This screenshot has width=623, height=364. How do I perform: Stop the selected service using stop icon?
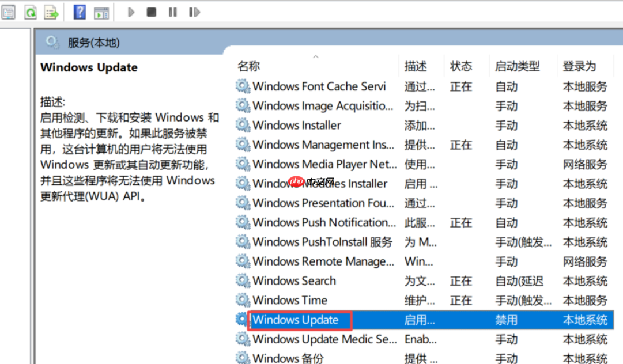pyautogui.click(x=150, y=12)
